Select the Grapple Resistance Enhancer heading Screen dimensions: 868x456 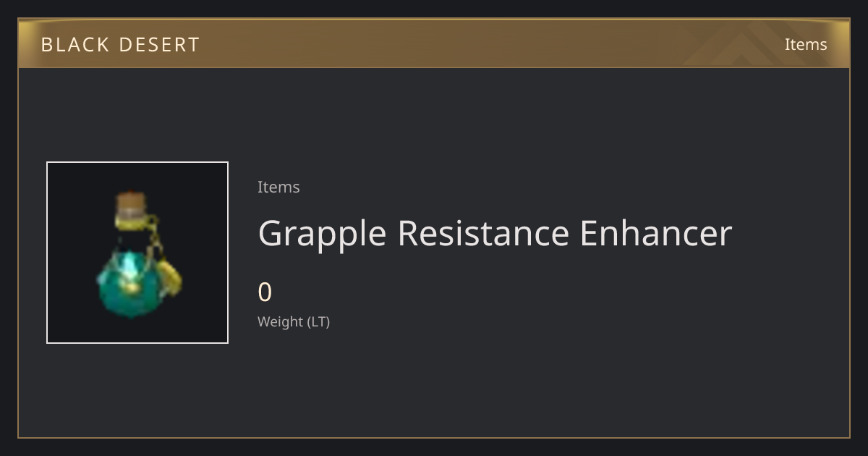[x=495, y=234]
